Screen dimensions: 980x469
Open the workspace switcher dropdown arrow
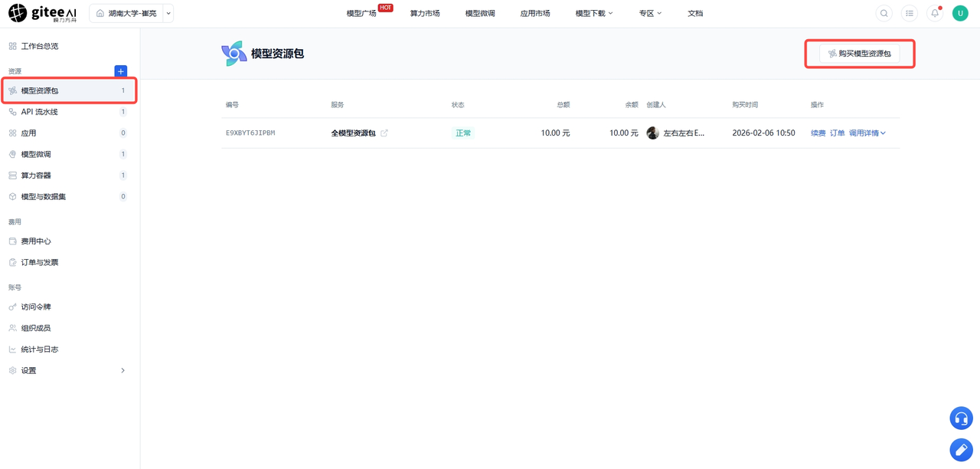168,13
